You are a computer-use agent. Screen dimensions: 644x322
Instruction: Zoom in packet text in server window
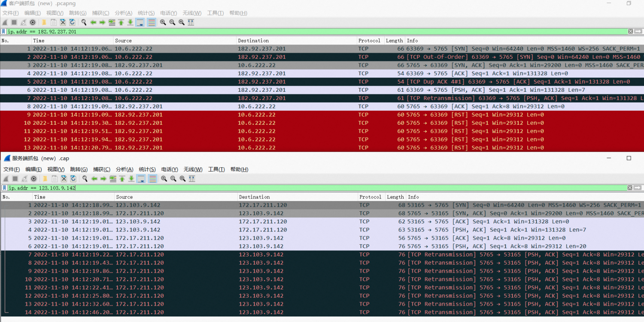click(x=164, y=179)
